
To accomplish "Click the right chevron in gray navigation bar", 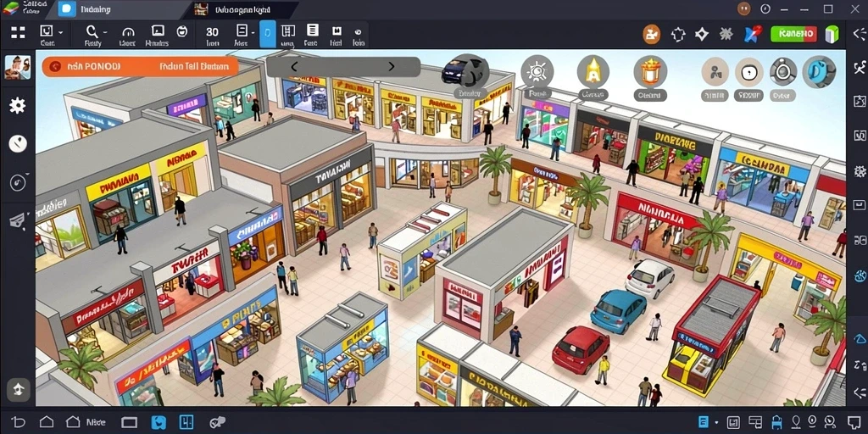I will tap(392, 67).
